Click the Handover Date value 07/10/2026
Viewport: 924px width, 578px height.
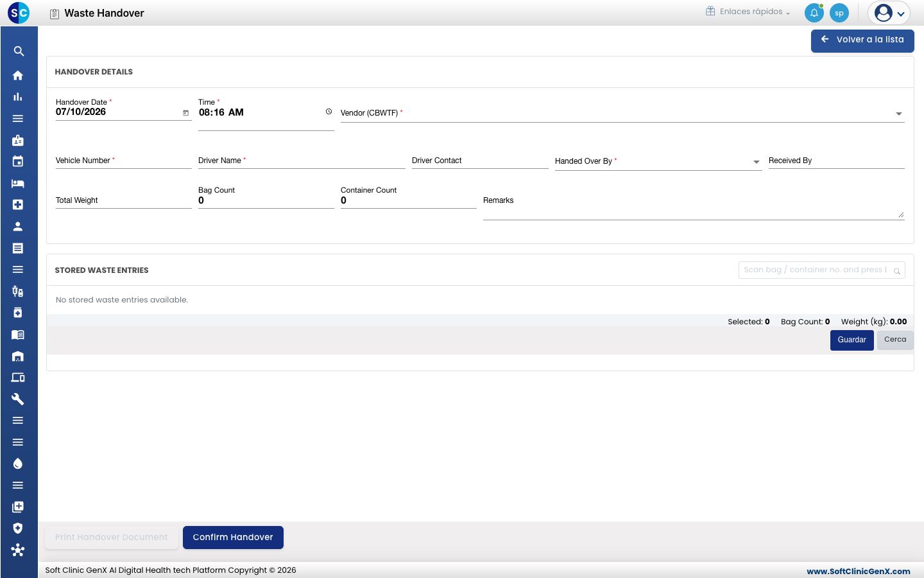coord(81,112)
